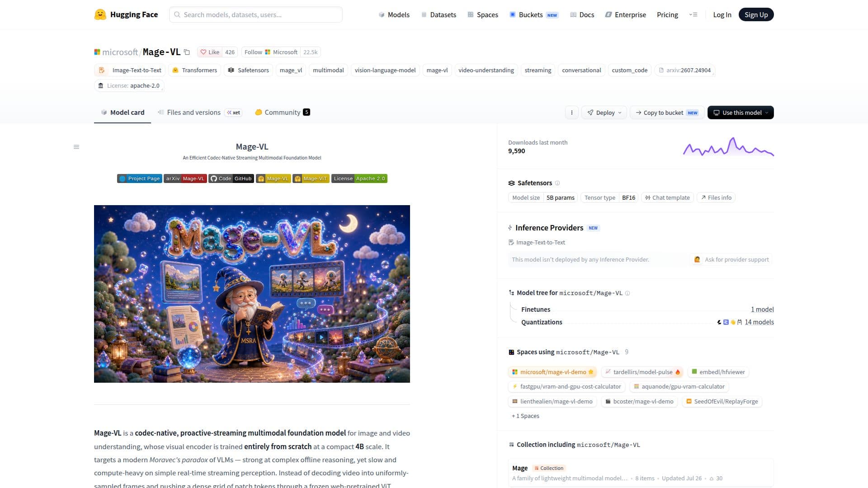Click Ask for provider support
This screenshot has width=868, height=488.
(731, 259)
